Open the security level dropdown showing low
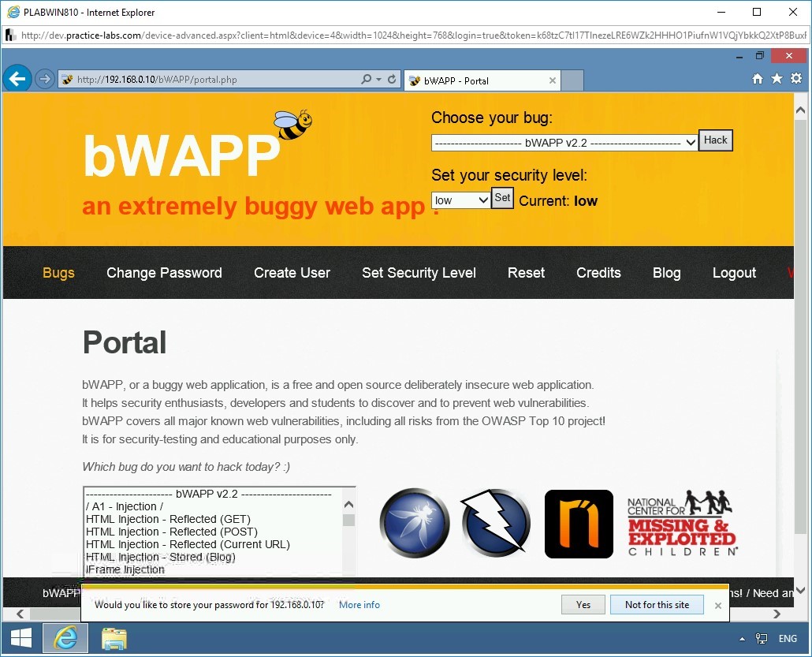The width and height of the screenshot is (812, 657). click(x=460, y=200)
